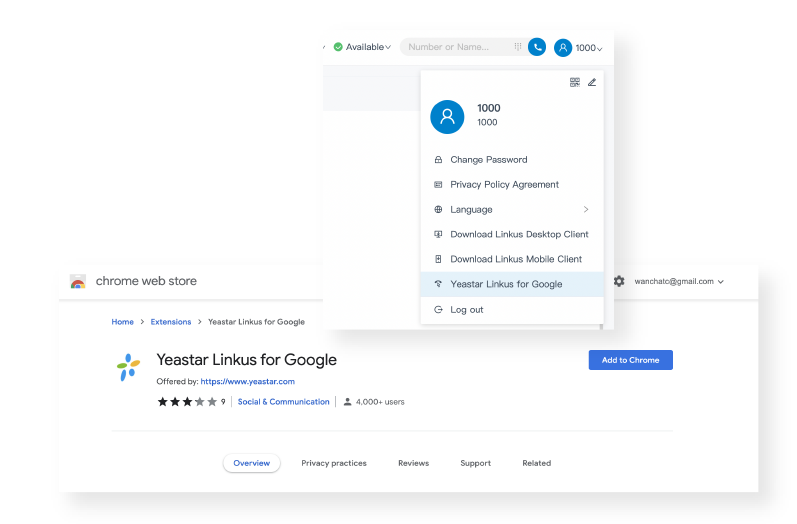Image resolution: width=797 pixels, height=524 pixels.
Task: Switch to the Privacy practices tab
Action: click(334, 463)
